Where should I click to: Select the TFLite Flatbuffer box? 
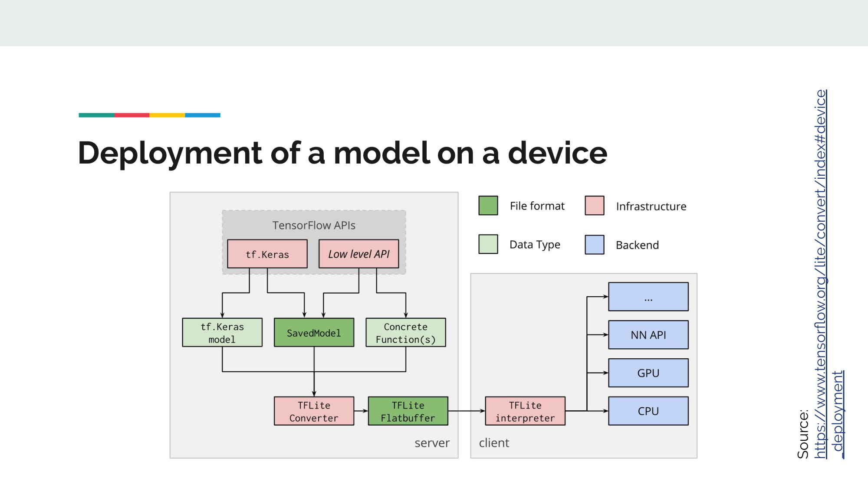[x=408, y=411]
